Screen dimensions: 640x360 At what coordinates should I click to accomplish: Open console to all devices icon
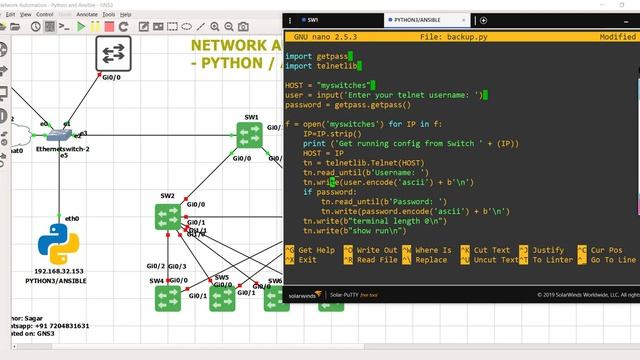click(64, 27)
